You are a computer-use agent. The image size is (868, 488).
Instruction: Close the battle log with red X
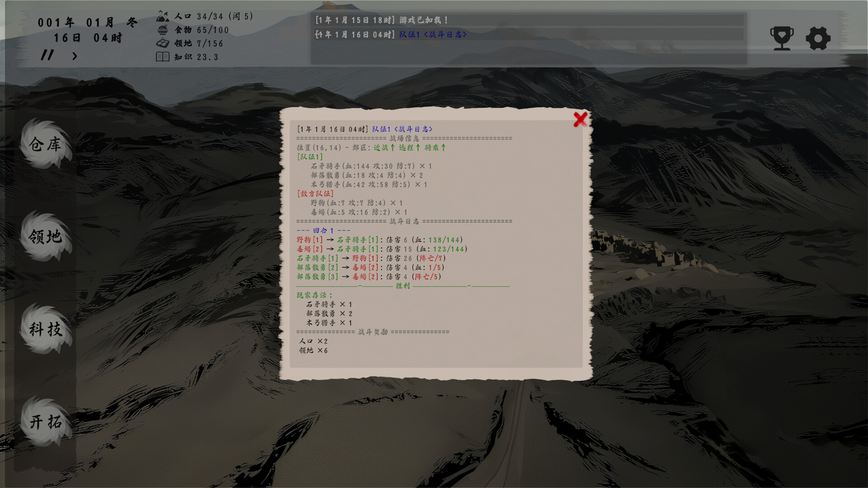[x=580, y=119]
